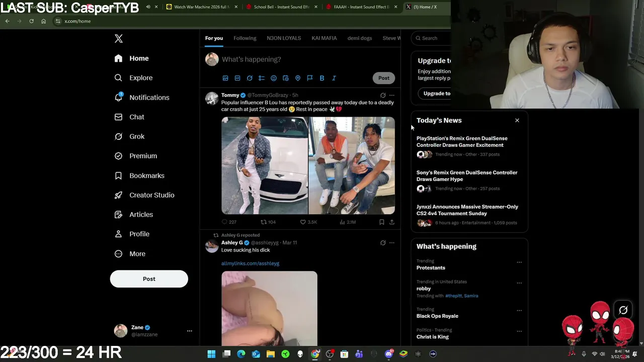Reply to Tommy's post with 227 comments
This screenshot has width=644, height=362.
(229, 222)
